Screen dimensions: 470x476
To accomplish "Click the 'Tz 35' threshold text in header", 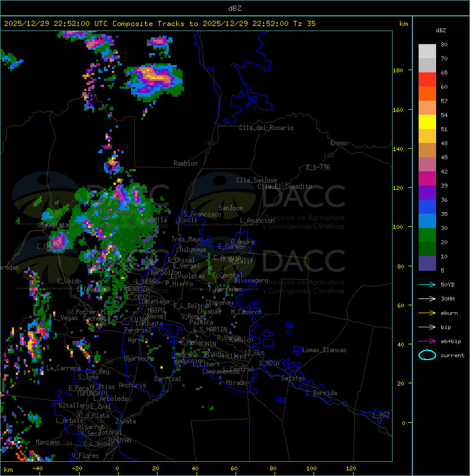I will (304, 24).
